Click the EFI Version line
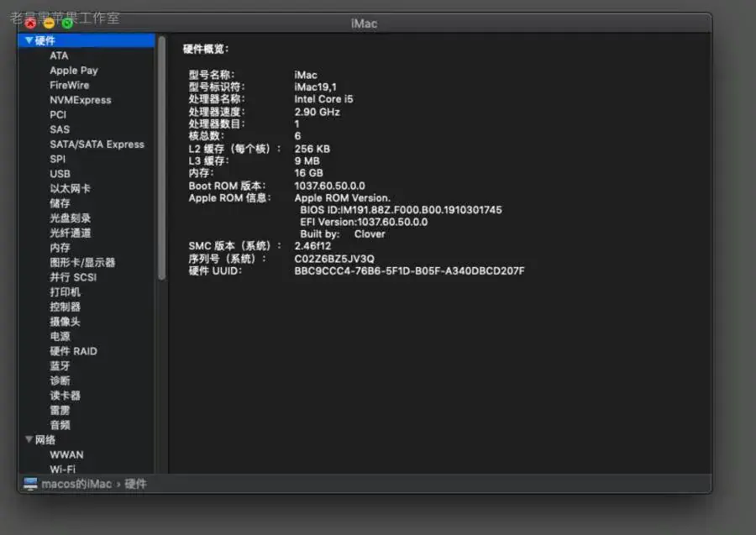 coord(364,223)
